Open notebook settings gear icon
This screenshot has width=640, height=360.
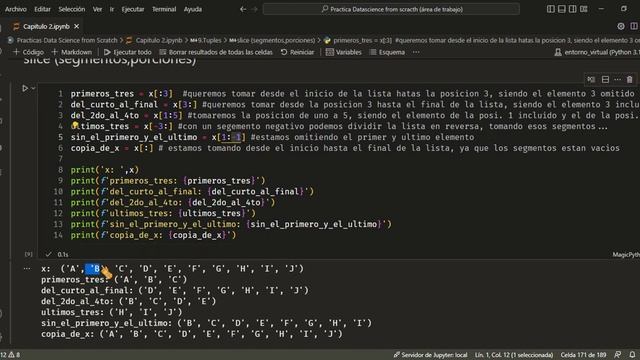tap(621, 26)
